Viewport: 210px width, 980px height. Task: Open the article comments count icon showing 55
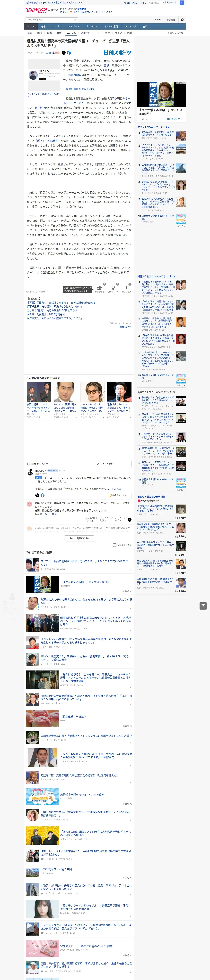[49, 53]
